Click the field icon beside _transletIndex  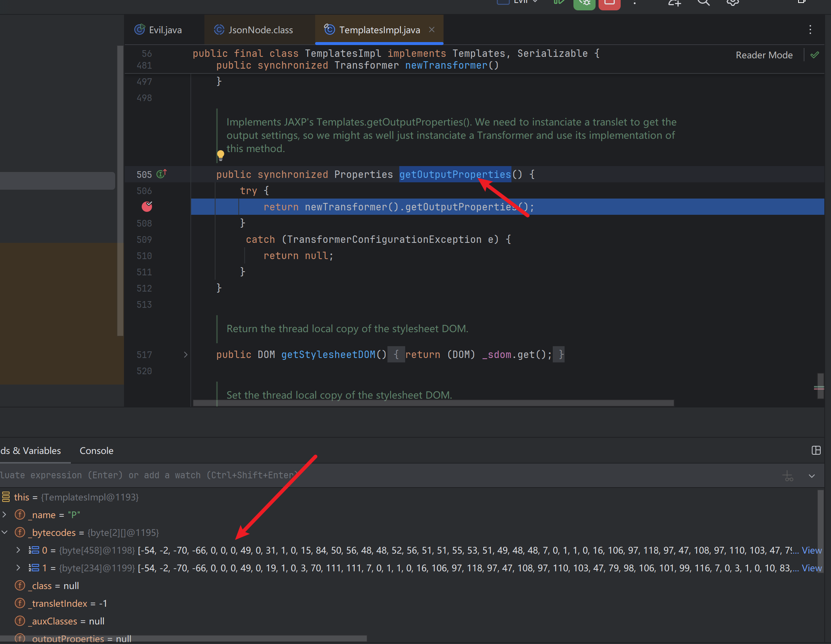coord(20,603)
